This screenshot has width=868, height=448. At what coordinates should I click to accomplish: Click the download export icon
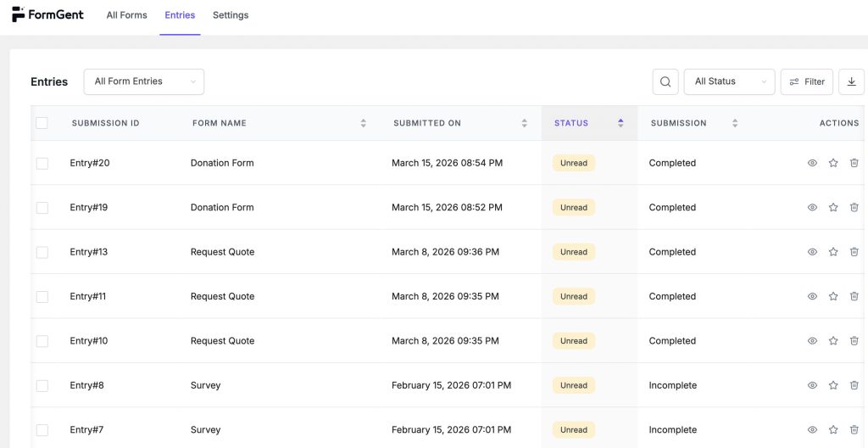click(851, 81)
